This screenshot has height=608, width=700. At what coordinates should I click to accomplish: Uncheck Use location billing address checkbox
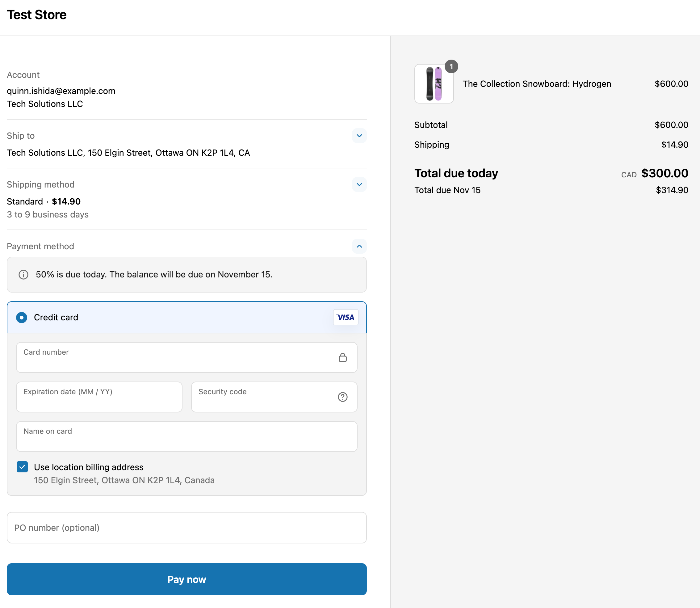tap(22, 467)
